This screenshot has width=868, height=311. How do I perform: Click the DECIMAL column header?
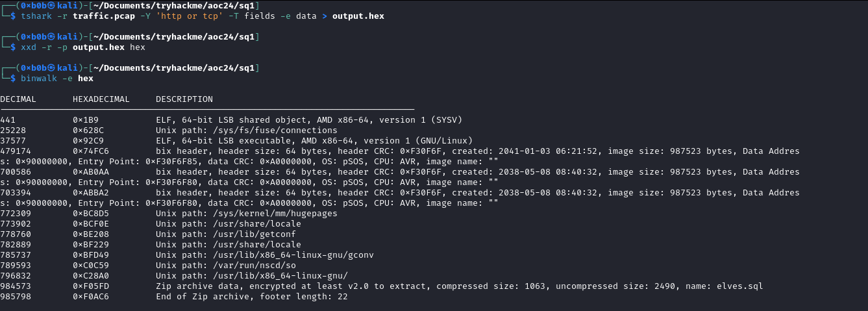click(x=18, y=99)
